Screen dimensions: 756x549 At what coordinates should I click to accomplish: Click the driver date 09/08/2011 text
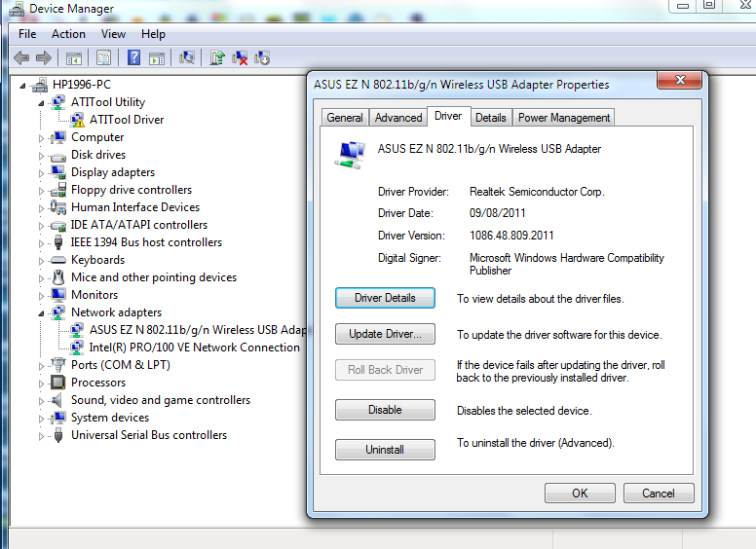(x=498, y=213)
